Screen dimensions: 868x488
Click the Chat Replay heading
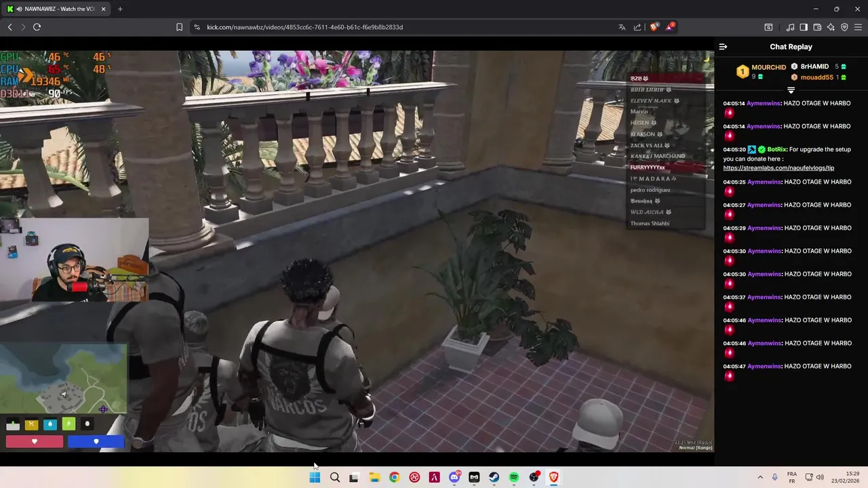[x=791, y=47]
